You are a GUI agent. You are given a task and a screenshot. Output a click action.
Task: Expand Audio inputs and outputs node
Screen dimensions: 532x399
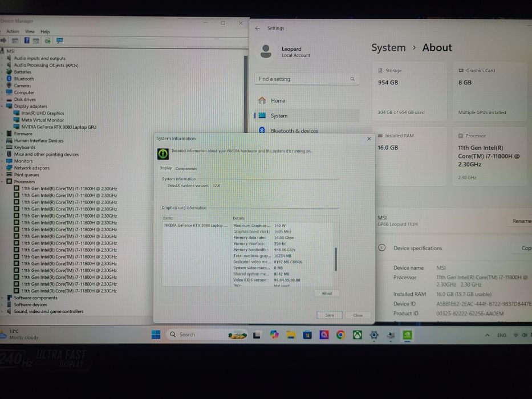point(3,58)
